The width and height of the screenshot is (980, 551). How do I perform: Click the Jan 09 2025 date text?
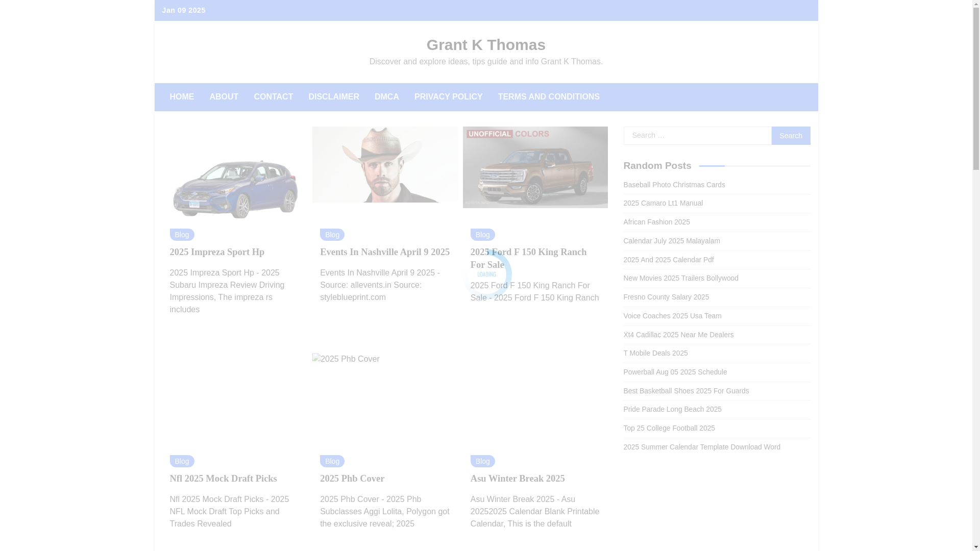pyautogui.click(x=184, y=10)
